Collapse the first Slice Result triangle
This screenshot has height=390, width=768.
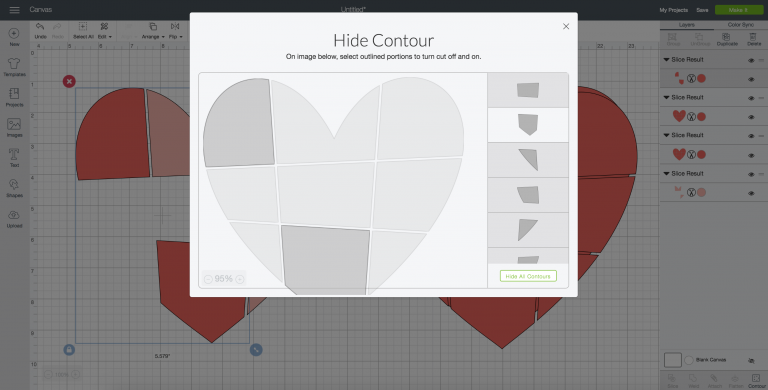coord(666,60)
